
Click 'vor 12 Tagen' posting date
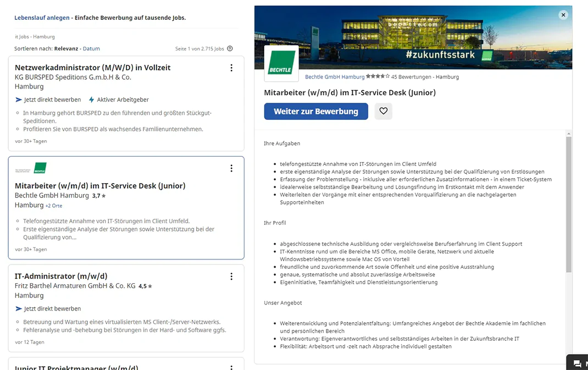click(x=30, y=342)
